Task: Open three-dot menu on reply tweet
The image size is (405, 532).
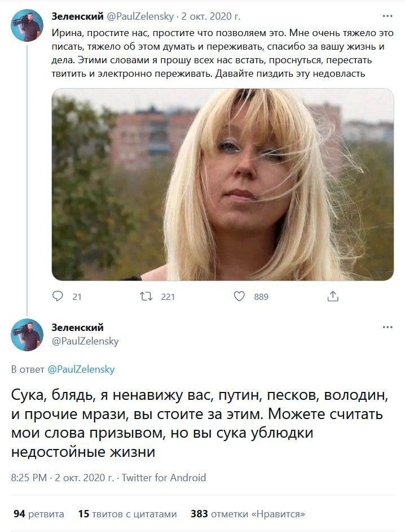Action: (x=388, y=327)
